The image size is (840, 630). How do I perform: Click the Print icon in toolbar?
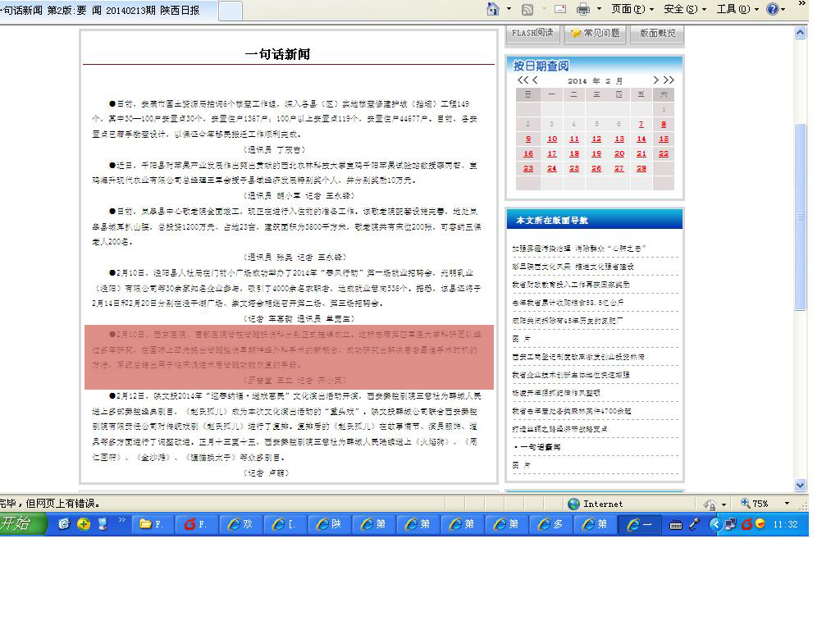pos(583,9)
